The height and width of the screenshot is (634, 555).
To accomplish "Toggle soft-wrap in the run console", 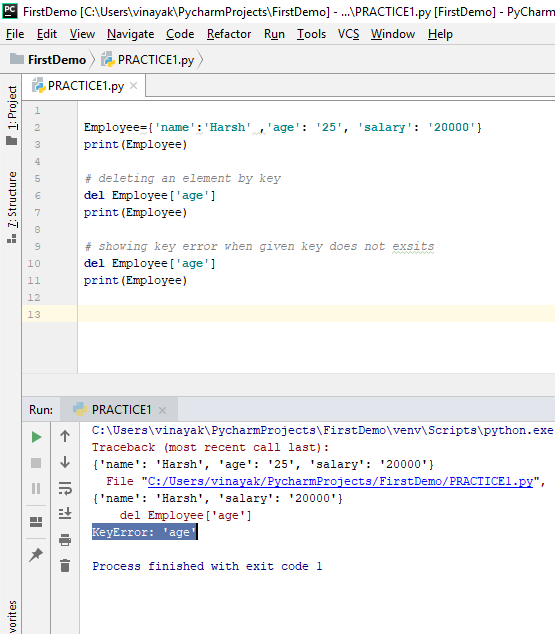I will [65, 488].
